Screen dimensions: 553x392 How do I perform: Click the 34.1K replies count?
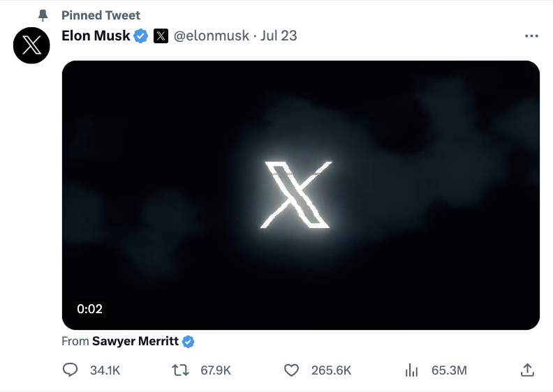pyautogui.click(x=105, y=370)
